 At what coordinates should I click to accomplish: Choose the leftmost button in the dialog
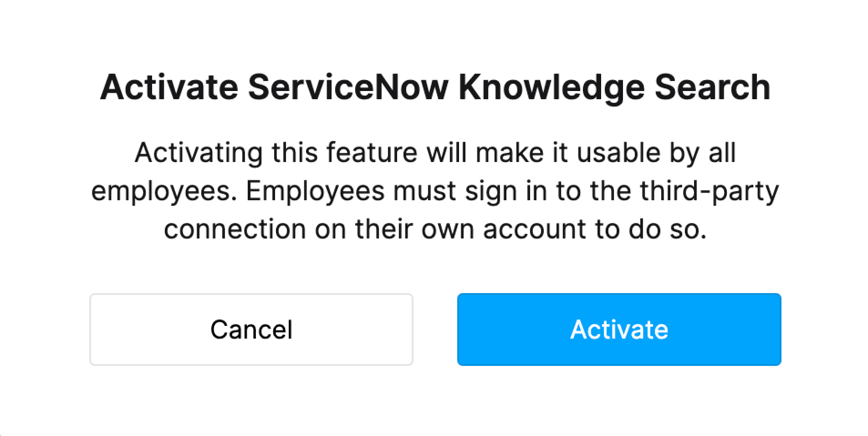(251, 329)
